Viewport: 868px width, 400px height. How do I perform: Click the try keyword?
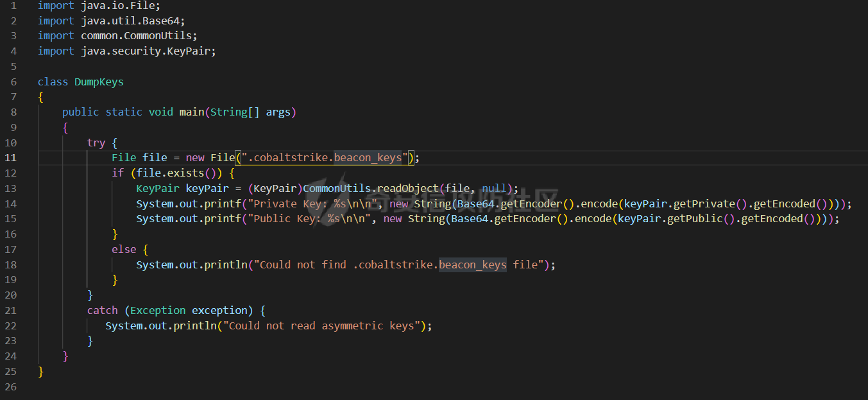[96, 143]
